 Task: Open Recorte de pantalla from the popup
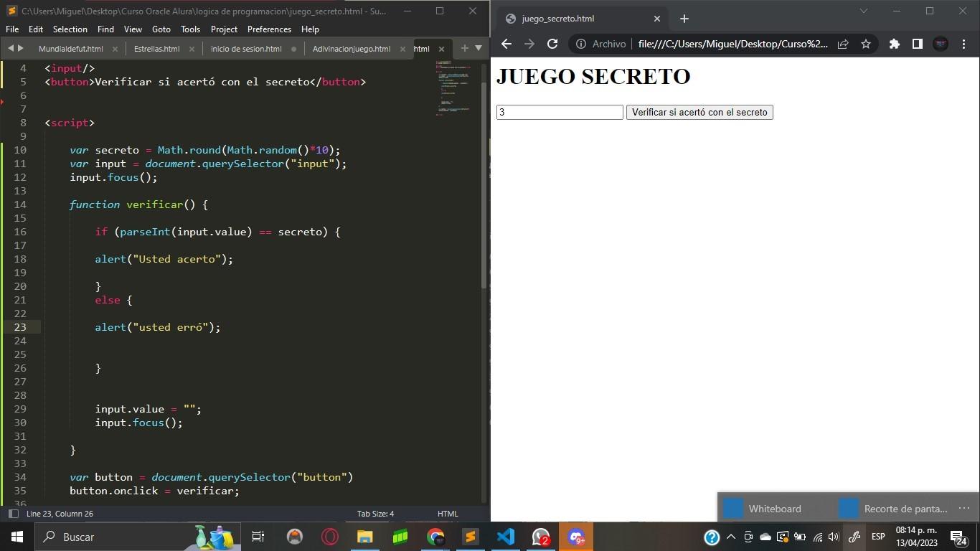(893, 509)
